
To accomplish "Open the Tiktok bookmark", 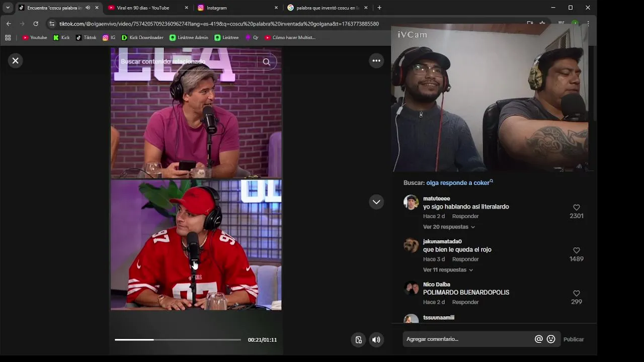I will 86,38.
